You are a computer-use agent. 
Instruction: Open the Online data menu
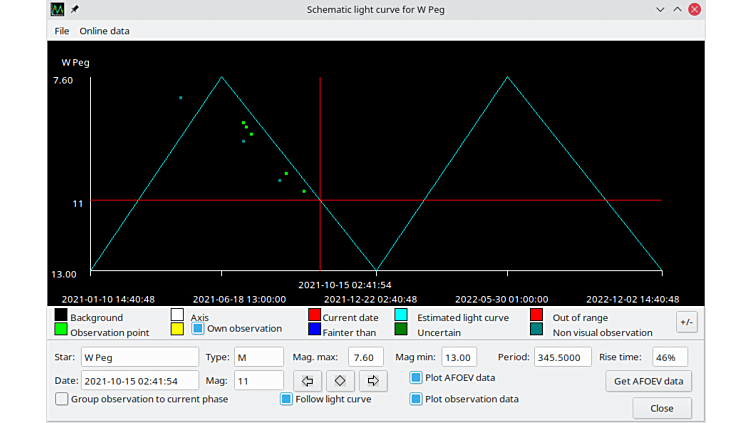[104, 31]
